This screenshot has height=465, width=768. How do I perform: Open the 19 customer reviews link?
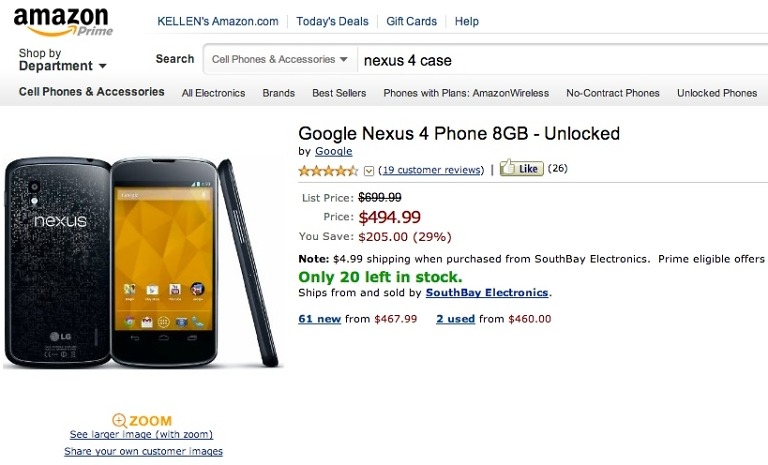click(431, 170)
